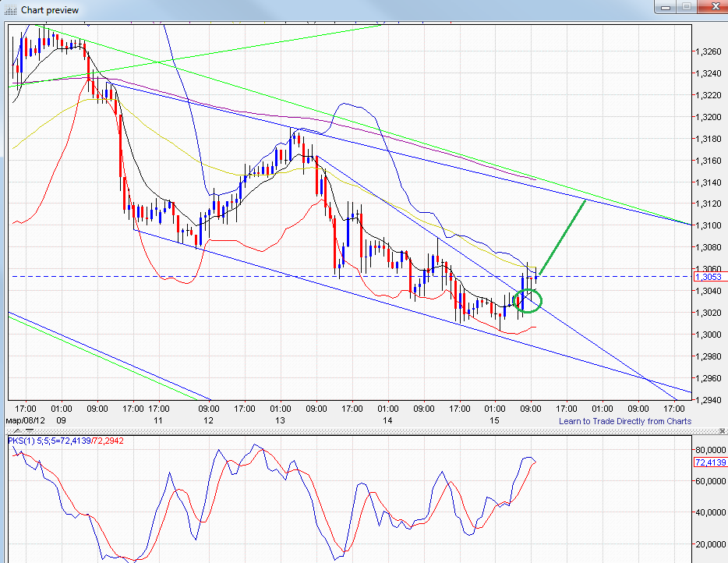Click the Chart preview title bar icon
728x563 pixels.
click(11, 9)
